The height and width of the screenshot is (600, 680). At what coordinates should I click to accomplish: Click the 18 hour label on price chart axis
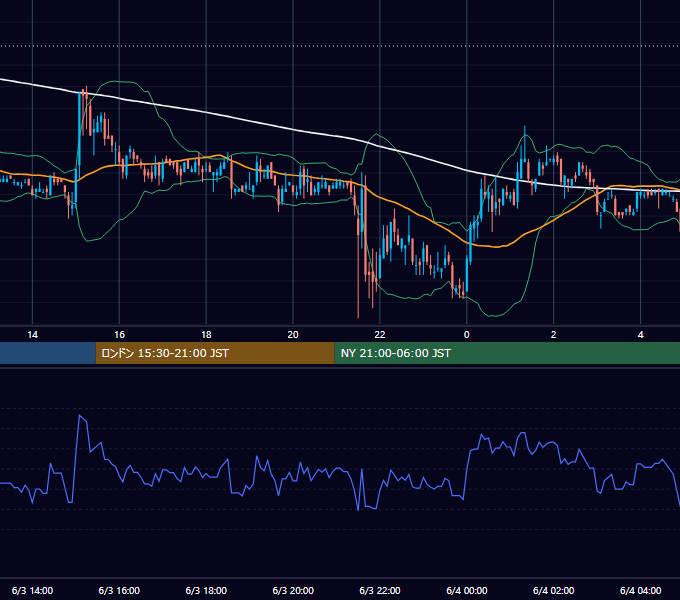click(x=206, y=335)
